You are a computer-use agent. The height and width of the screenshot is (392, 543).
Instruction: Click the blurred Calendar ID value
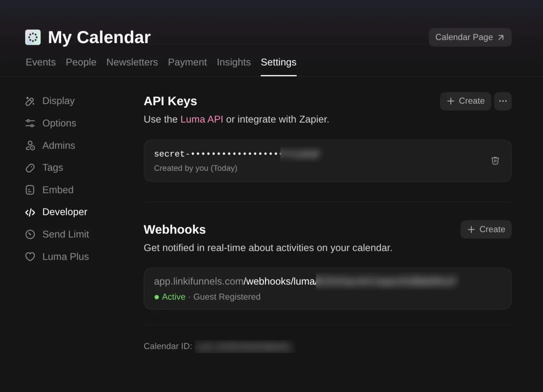(244, 346)
